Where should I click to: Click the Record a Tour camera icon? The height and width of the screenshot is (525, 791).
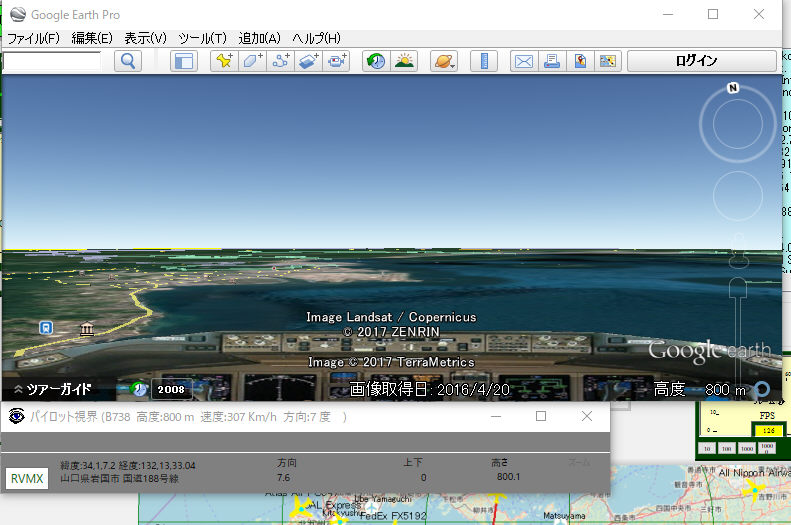click(337, 61)
